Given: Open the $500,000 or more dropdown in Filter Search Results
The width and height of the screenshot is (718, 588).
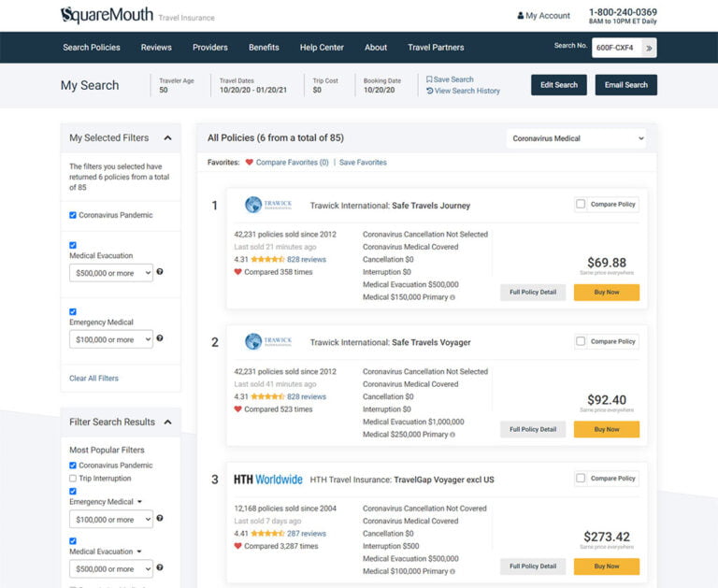Looking at the screenshot, I should coord(111,568).
